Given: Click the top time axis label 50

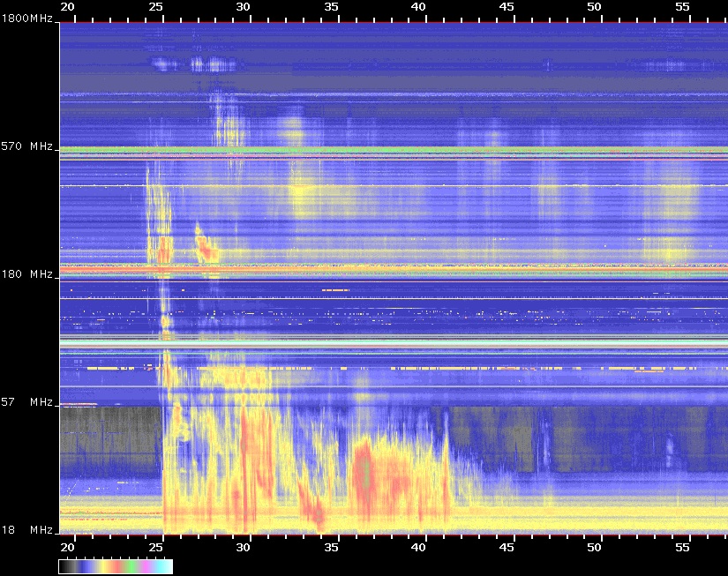Looking at the screenshot, I should coord(594,7).
